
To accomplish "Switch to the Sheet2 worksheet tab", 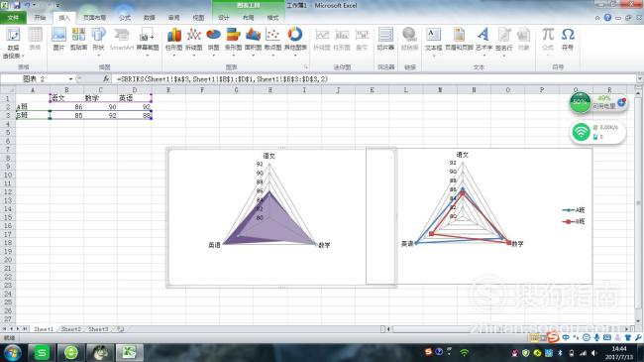I will point(71,329).
